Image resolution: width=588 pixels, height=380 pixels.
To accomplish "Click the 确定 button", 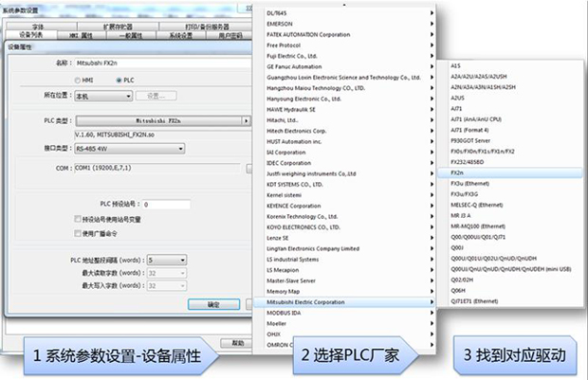I will coord(213,304).
